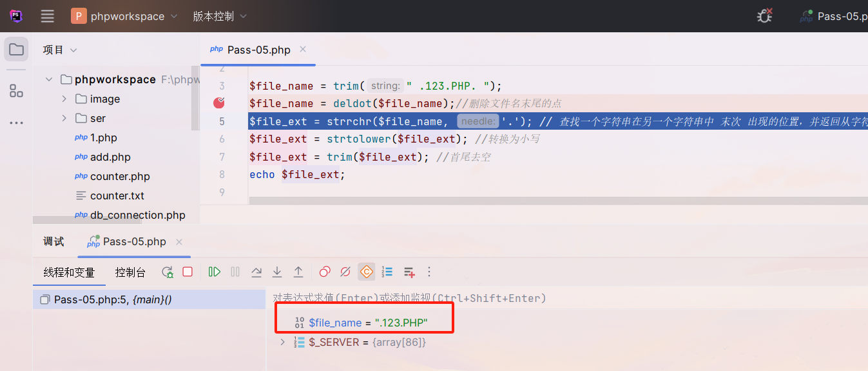Click the echo $file_ext; code line
This screenshot has height=371, width=868.
click(297, 174)
